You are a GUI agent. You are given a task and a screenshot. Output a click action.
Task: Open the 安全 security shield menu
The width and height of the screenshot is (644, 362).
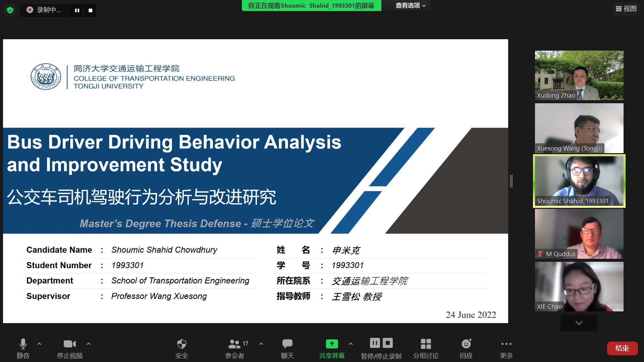181,348
